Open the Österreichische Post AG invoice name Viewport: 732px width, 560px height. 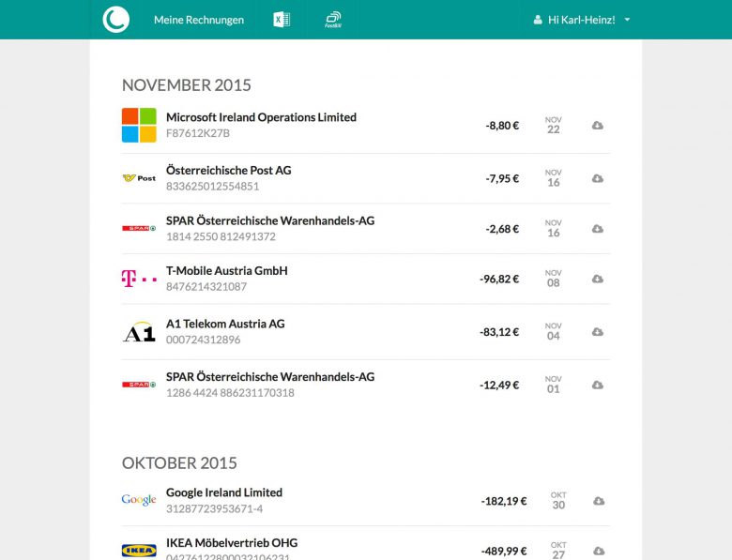point(228,171)
